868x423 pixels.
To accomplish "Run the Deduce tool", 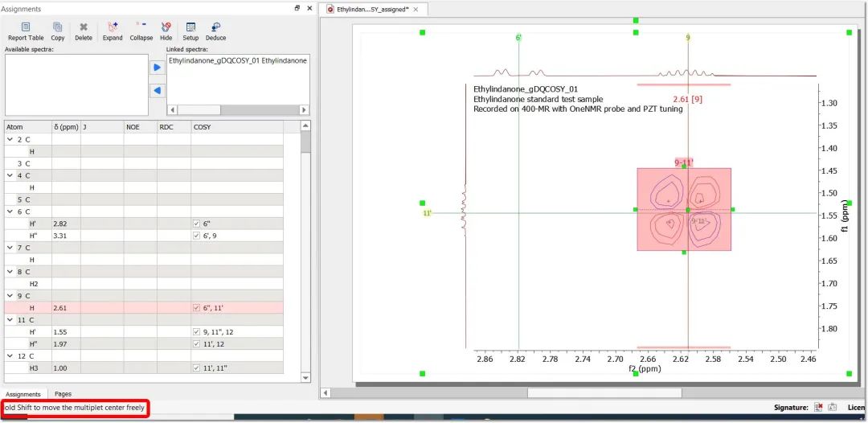I will 215,29.
